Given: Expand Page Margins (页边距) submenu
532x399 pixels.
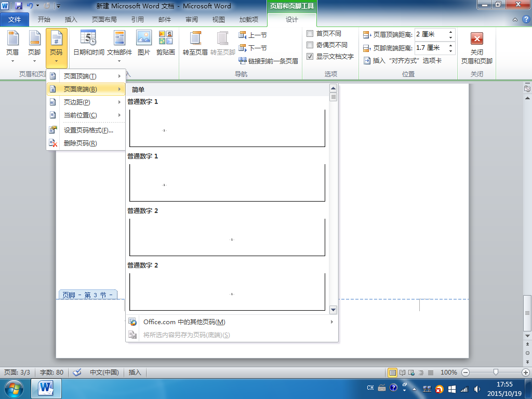Looking at the screenshot, I should pos(86,102).
